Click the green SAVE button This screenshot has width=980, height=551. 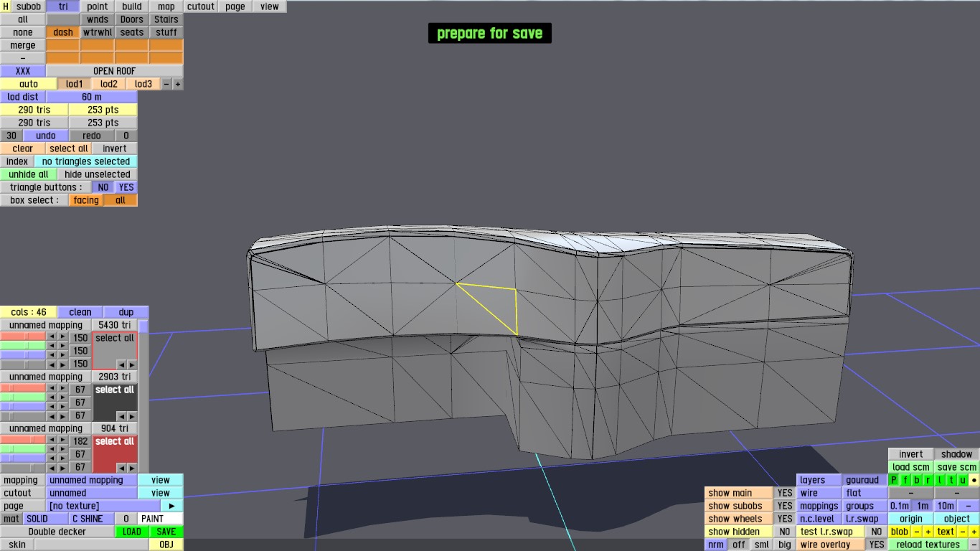coord(166,532)
